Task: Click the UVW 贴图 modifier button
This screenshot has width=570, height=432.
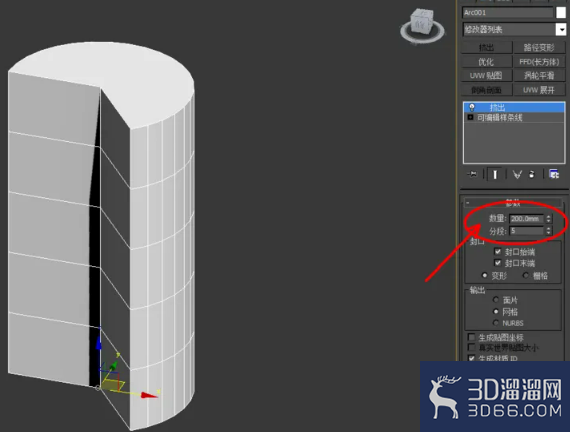Action: click(x=486, y=76)
